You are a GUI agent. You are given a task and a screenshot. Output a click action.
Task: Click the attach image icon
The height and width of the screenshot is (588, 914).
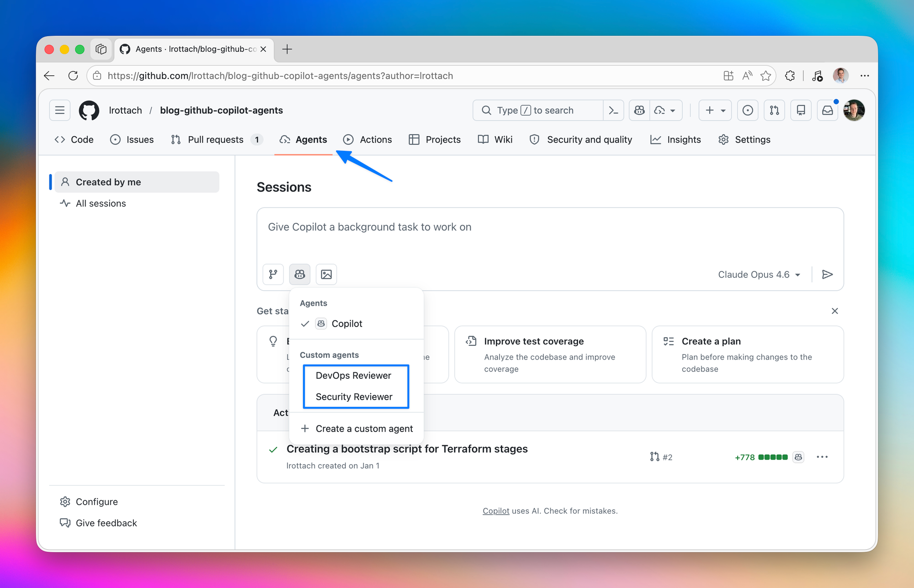[326, 274]
